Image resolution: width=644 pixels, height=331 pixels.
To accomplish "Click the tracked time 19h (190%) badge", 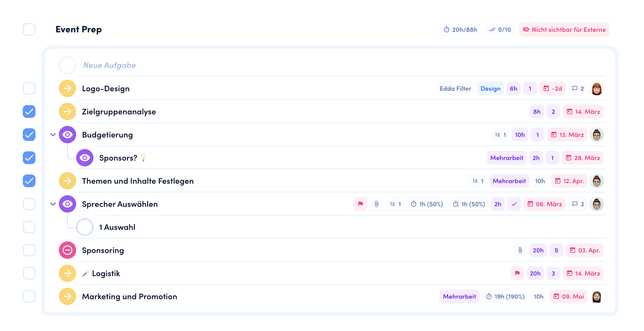I will click(505, 296).
